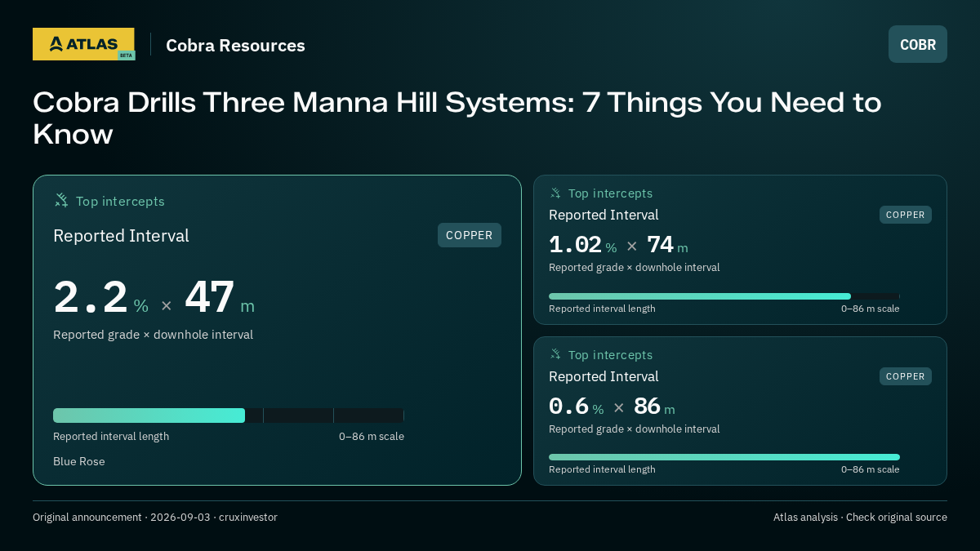This screenshot has width=980, height=551.
Task: Click 'Atlas analysis · Check original source' footer
Action: point(860,518)
